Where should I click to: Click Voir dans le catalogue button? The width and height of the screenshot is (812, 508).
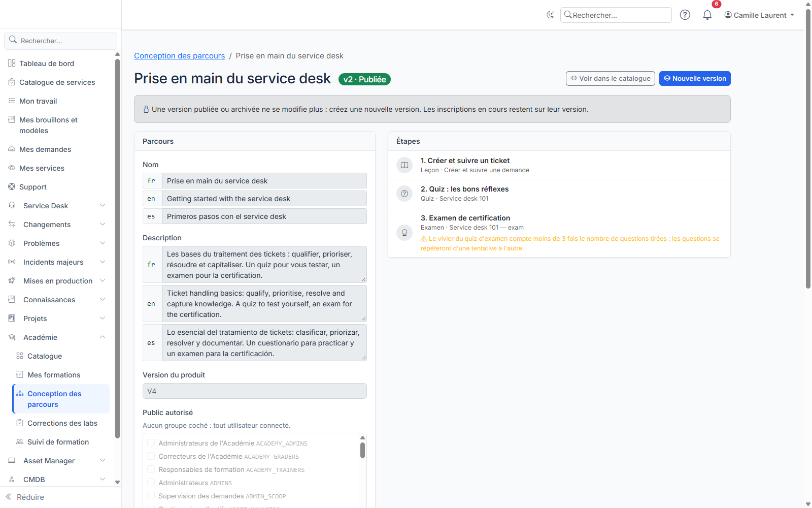(x=611, y=78)
